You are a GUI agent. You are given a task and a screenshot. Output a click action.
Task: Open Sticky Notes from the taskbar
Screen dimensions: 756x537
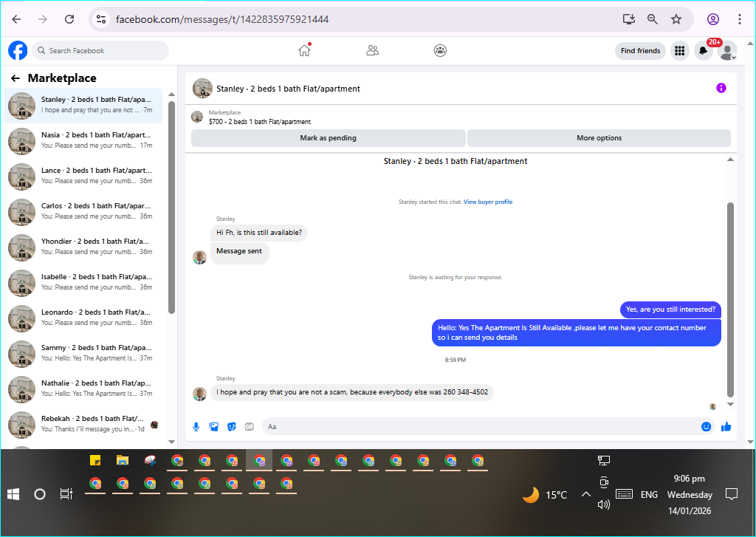pos(95,460)
